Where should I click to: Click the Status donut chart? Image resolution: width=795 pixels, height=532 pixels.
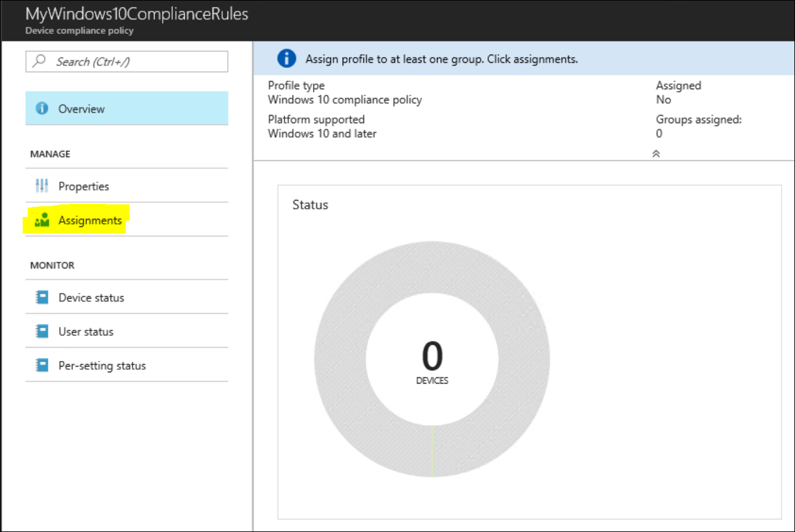click(x=432, y=360)
